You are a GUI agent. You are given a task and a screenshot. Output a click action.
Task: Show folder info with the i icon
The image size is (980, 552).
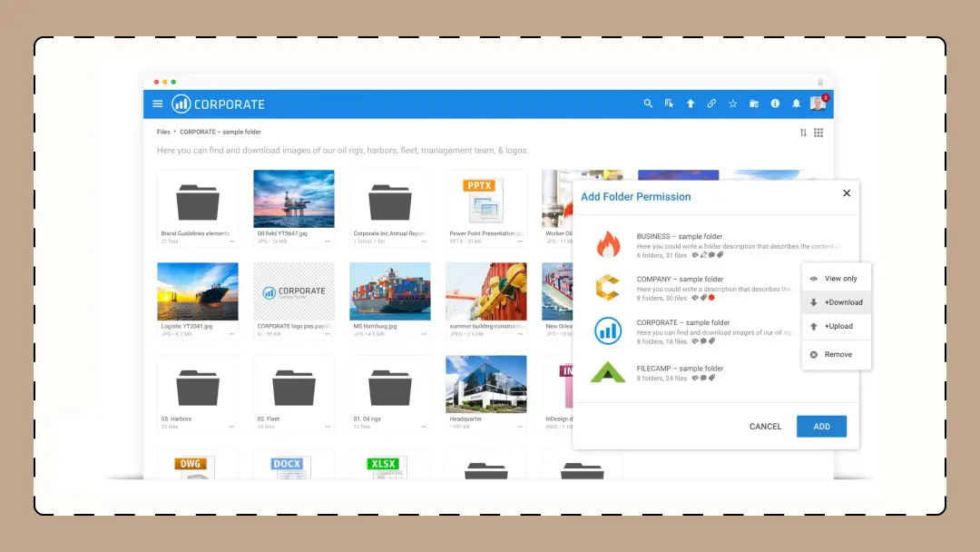point(775,103)
